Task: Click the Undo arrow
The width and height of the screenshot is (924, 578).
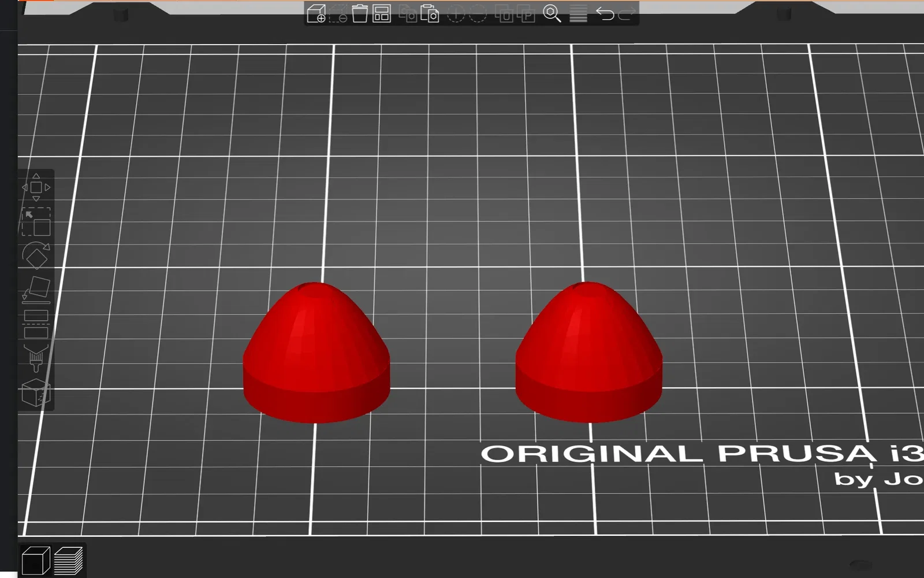Action: click(605, 13)
